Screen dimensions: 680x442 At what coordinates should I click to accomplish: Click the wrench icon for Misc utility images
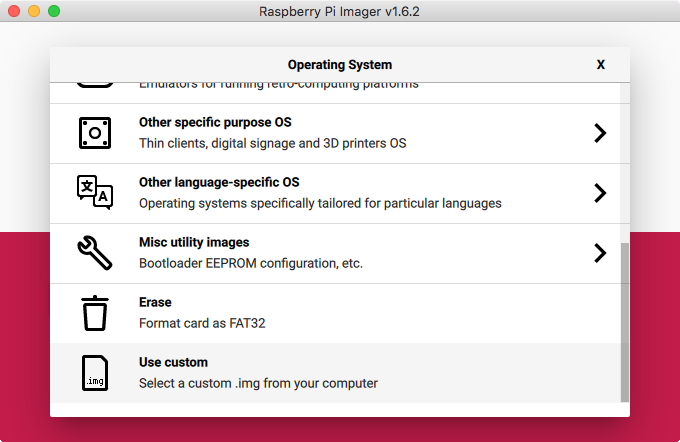tap(95, 253)
